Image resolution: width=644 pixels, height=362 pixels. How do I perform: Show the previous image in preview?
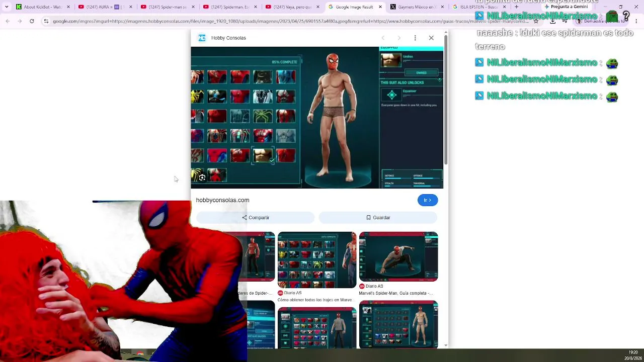(383, 38)
